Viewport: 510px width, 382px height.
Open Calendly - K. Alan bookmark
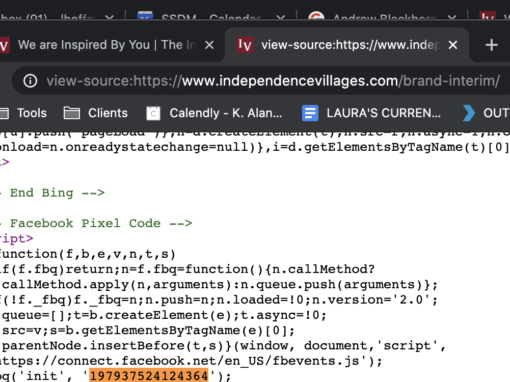[214, 113]
